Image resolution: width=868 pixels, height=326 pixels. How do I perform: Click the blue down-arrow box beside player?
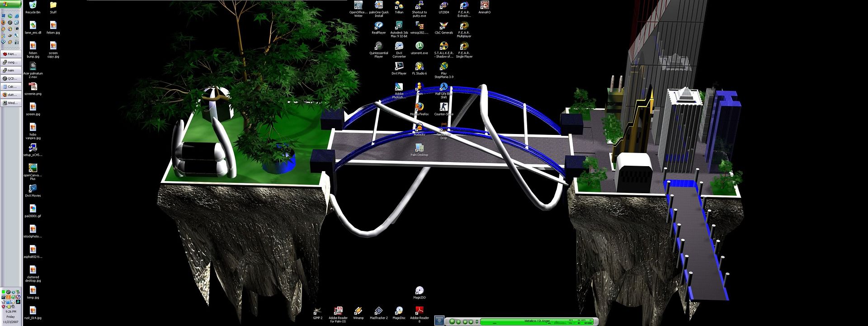(x=439, y=321)
